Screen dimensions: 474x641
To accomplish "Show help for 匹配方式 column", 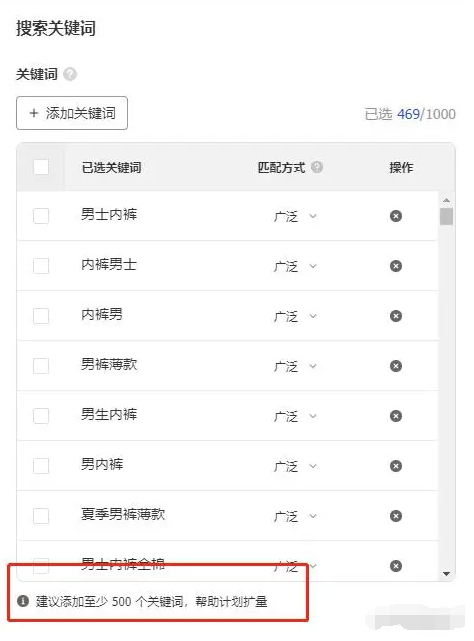I will pyautogui.click(x=317, y=167).
